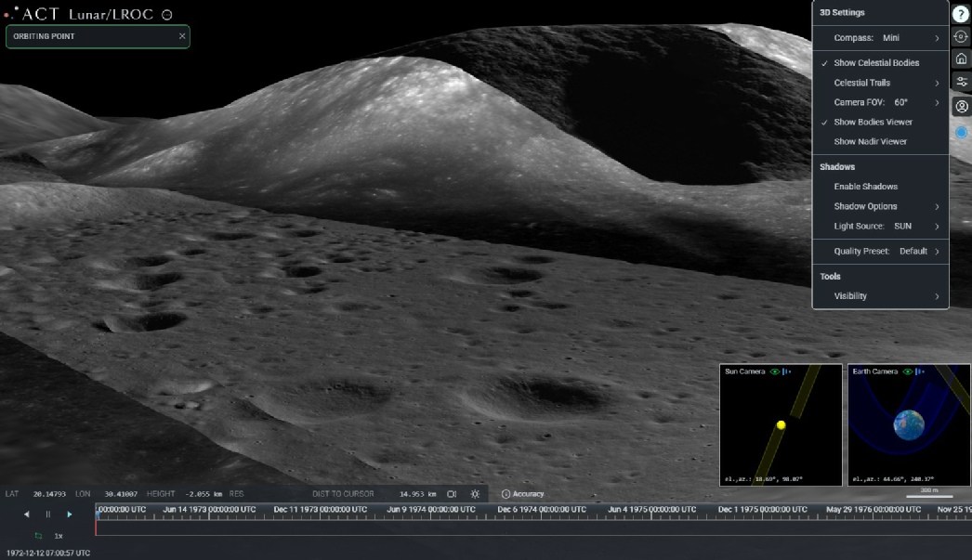Click the camera icon in status bar
Image resolution: width=972 pixels, height=560 pixels.
pyautogui.click(x=452, y=494)
